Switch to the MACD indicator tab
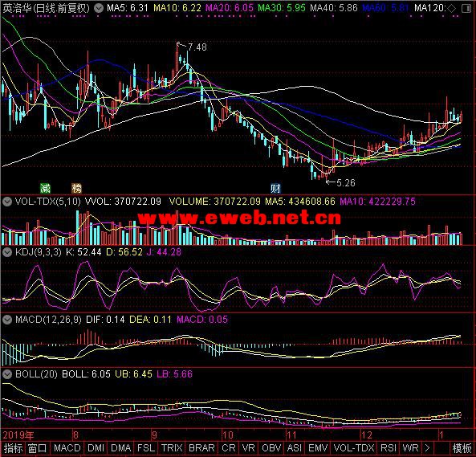 (67, 448)
